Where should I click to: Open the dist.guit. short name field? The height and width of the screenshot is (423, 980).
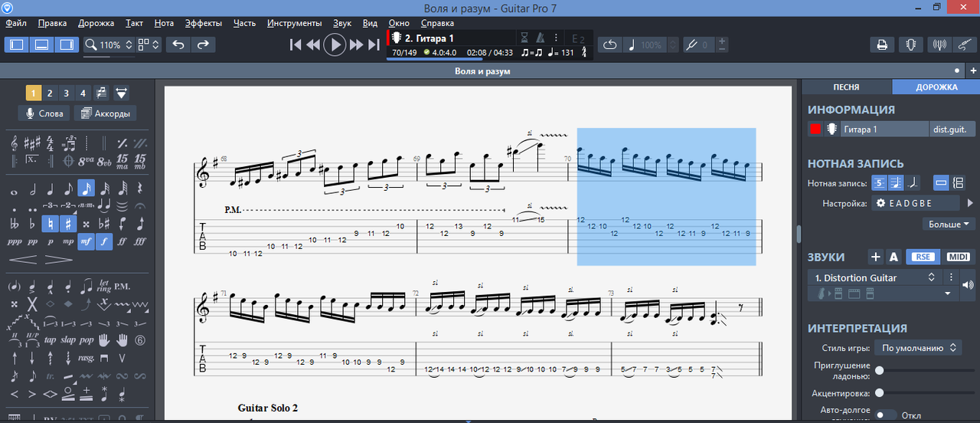(954, 130)
